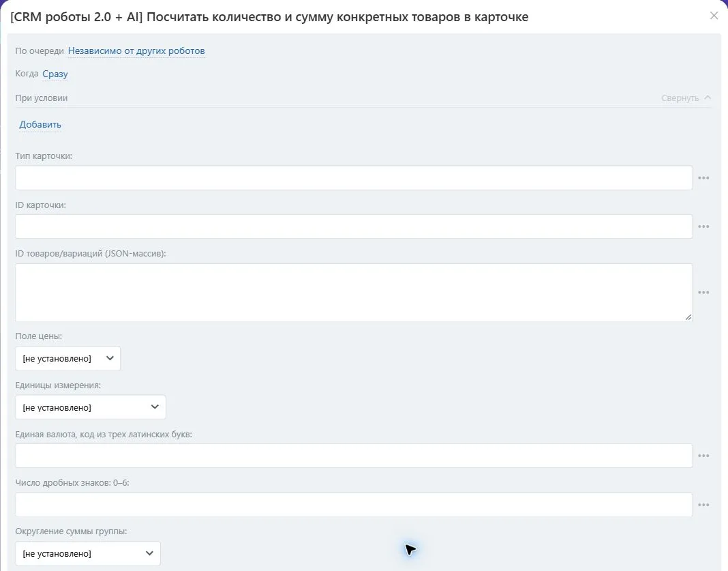Click Добавить to add a condition

point(40,125)
